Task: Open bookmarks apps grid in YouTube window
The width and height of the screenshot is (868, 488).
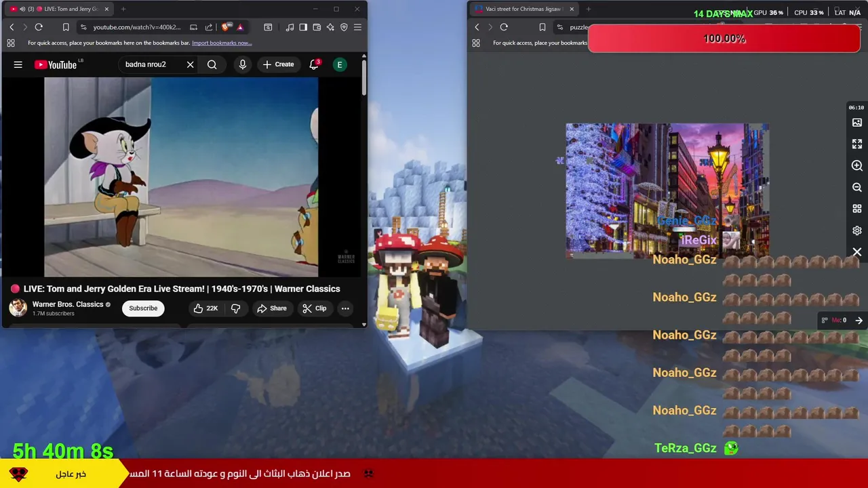Action: [11, 43]
